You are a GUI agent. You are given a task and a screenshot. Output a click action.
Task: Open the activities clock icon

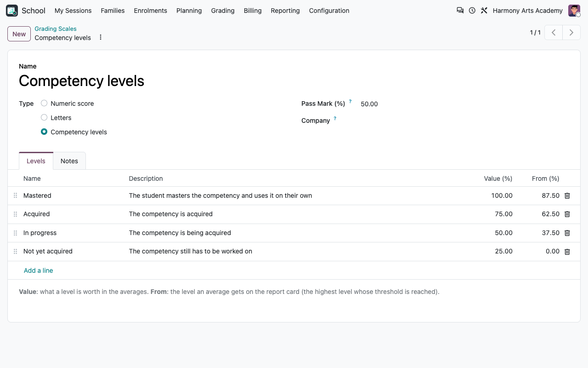pos(472,11)
